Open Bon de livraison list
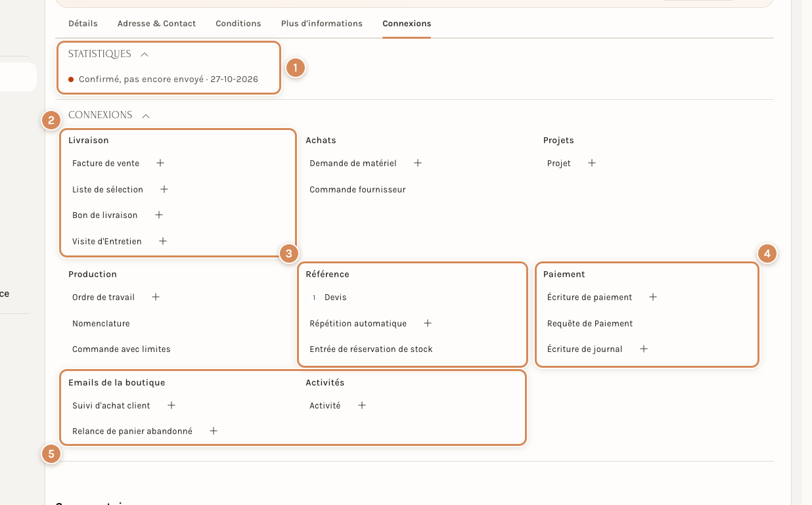Image resolution: width=812 pixels, height=505 pixels. pos(105,215)
